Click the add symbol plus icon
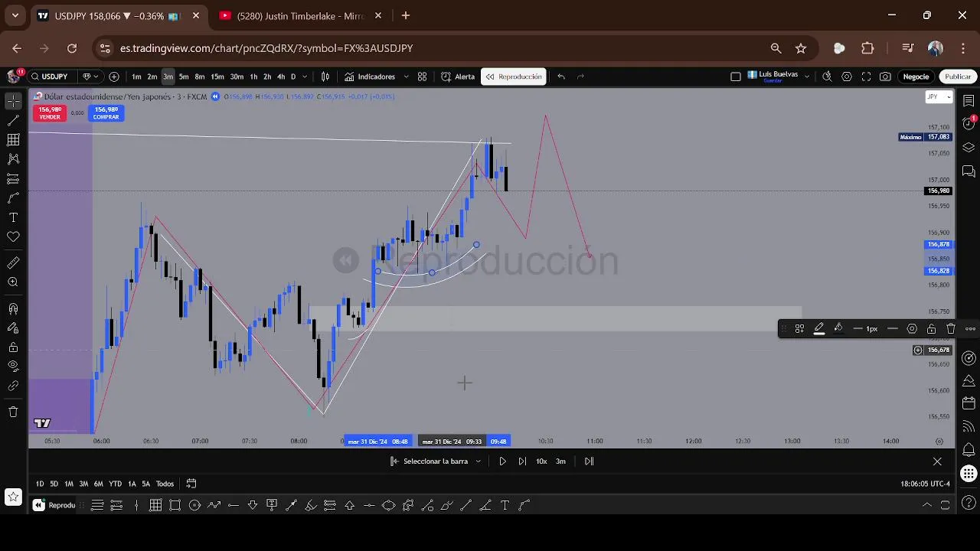The image size is (980, 551). [114, 77]
